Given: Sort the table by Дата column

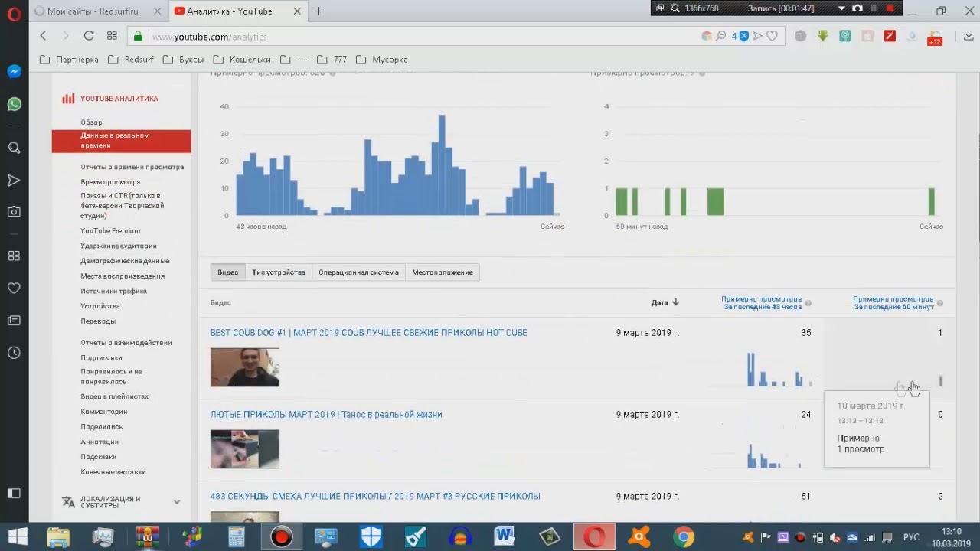Looking at the screenshot, I should point(665,302).
